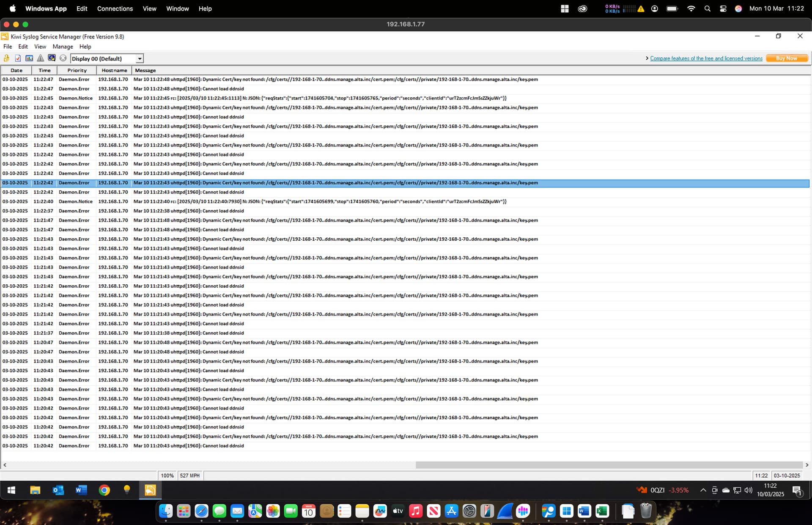This screenshot has height=525, width=812.
Task: Click the gray circled X toolbar icon
Action: tap(63, 58)
